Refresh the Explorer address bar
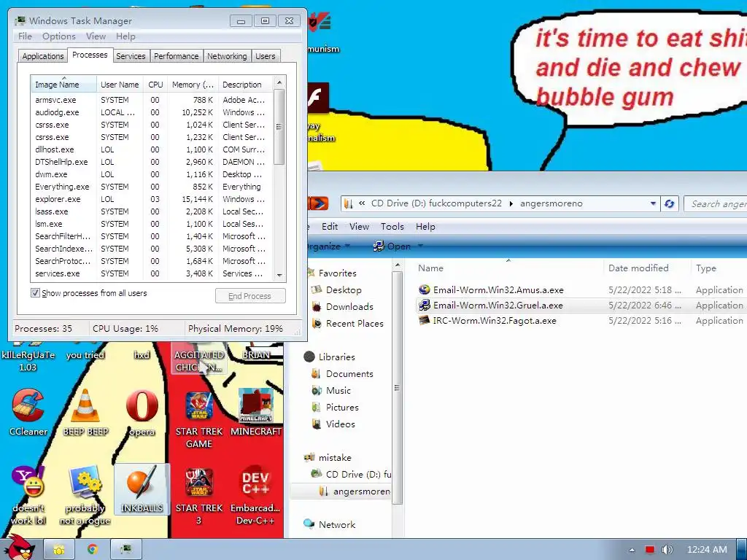 (x=670, y=204)
